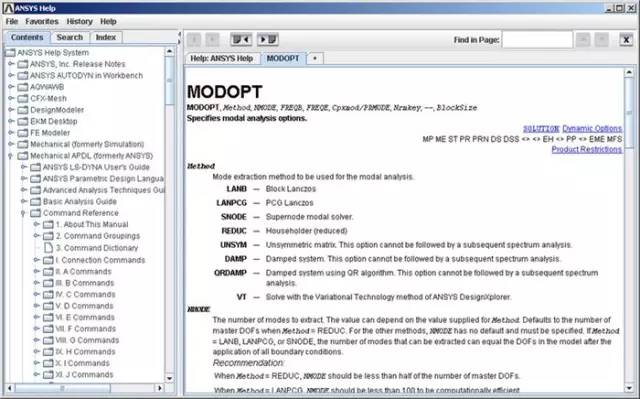This screenshot has height=399, width=640.
Task: Switch to the Index tab
Action: (106, 37)
